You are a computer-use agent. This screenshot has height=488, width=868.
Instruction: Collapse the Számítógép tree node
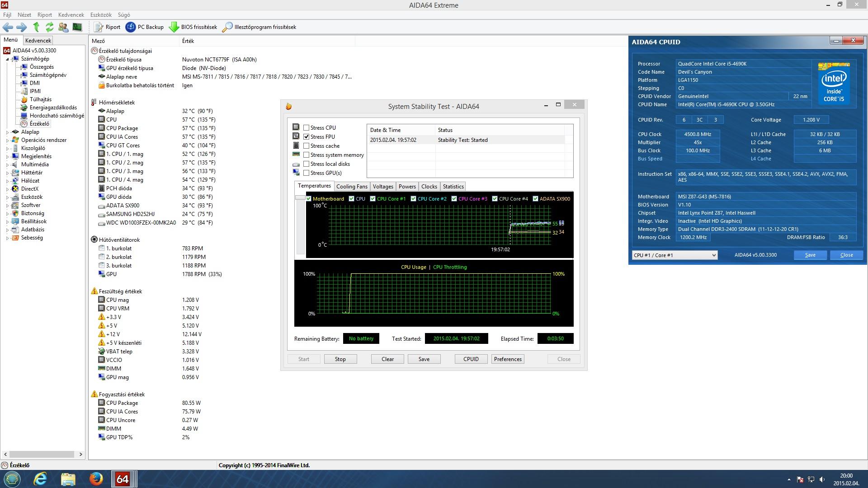[x=7, y=59]
